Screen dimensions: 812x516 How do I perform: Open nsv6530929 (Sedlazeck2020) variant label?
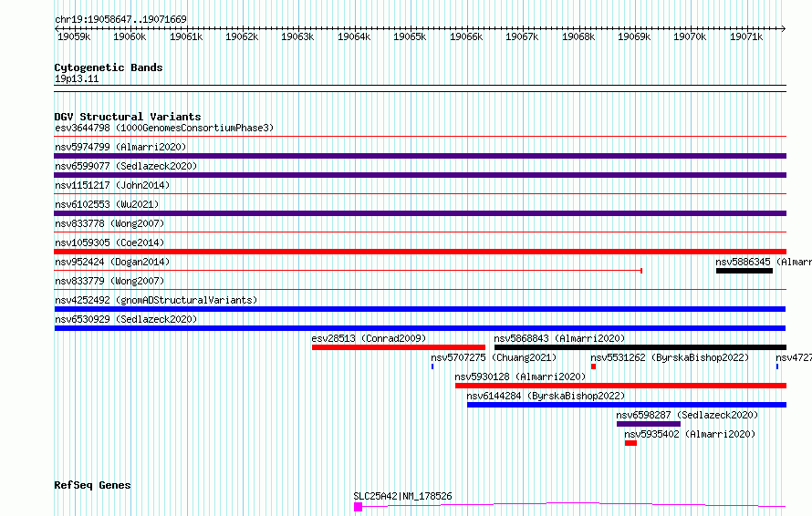[126, 319]
